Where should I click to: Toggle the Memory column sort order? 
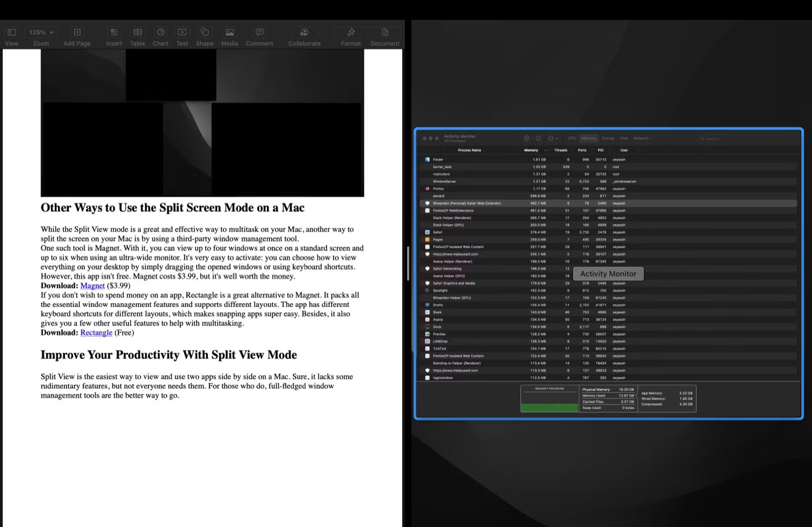531,150
